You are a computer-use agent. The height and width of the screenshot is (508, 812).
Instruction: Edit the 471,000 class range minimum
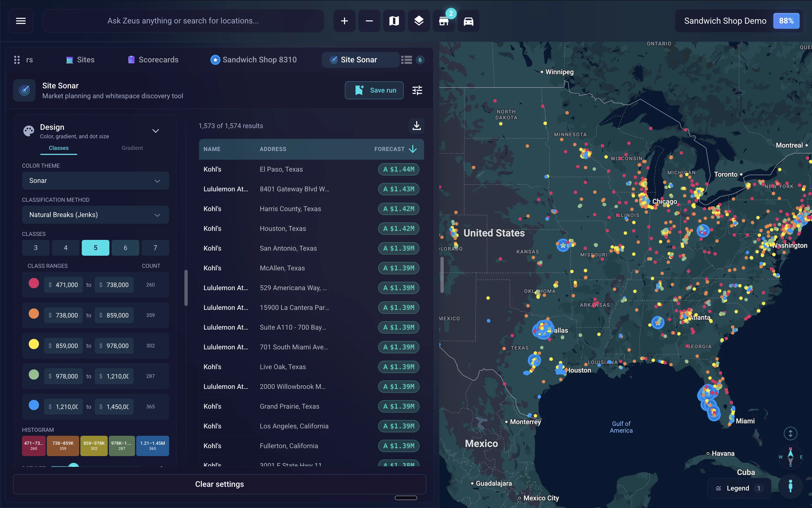point(63,285)
